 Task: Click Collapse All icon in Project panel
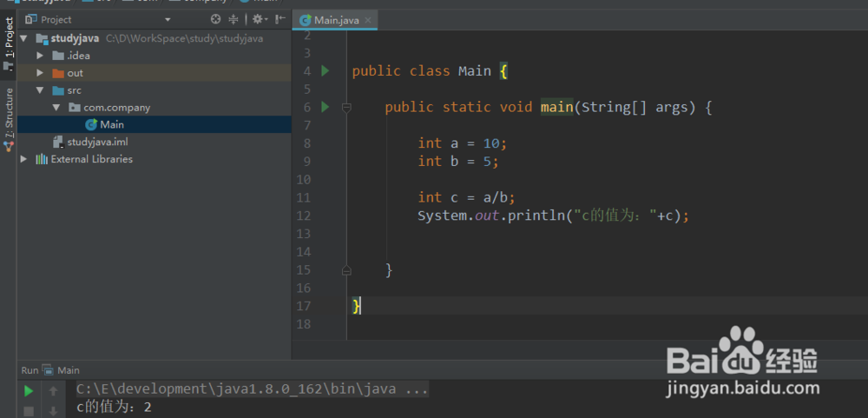[x=233, y=19]
